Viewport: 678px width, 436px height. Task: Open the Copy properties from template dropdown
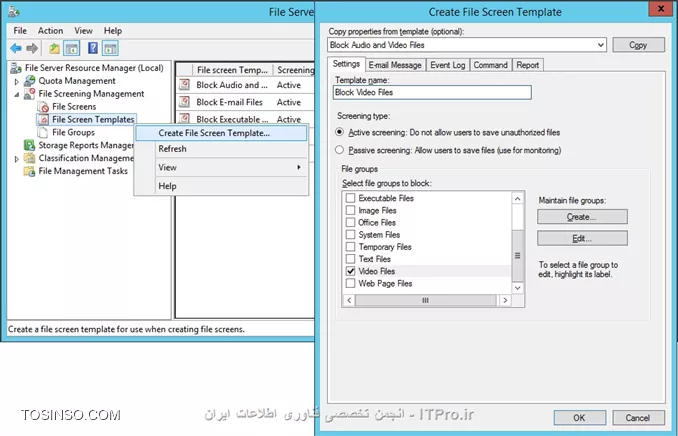(601, 45)
